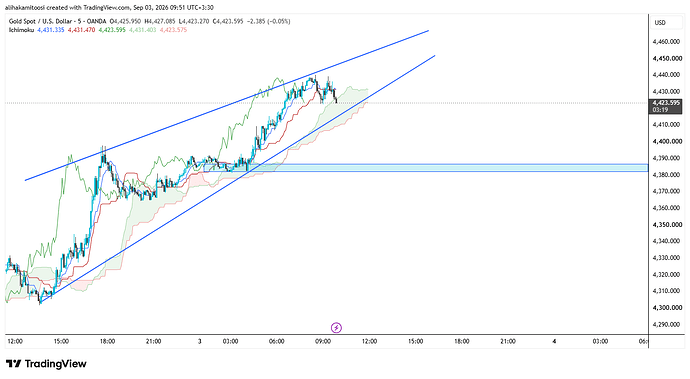Viewport: 690px width, 379px height.
Task: Click Ichimoku pink value 4,423.575
Action: pyautogui.click(x=173, y=30)
